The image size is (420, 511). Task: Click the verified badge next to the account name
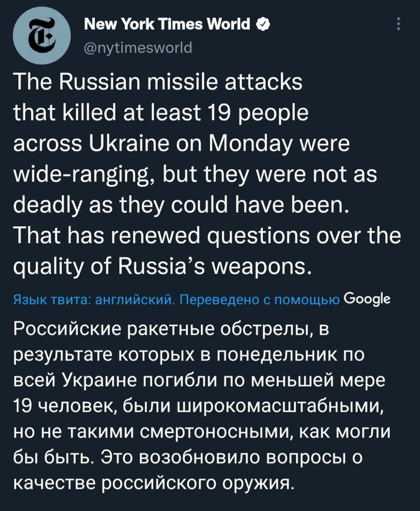coord(262,25)
